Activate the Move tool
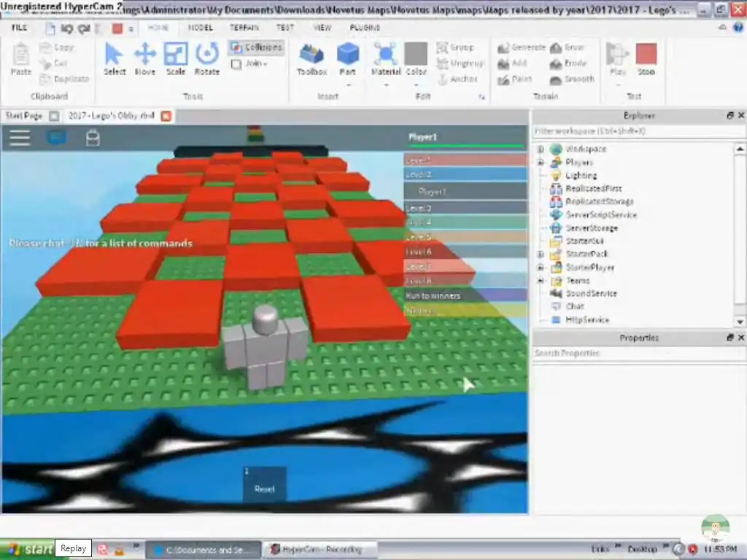Screen dimensions: 747x560 pyautogui.click(x=145, y=58)
